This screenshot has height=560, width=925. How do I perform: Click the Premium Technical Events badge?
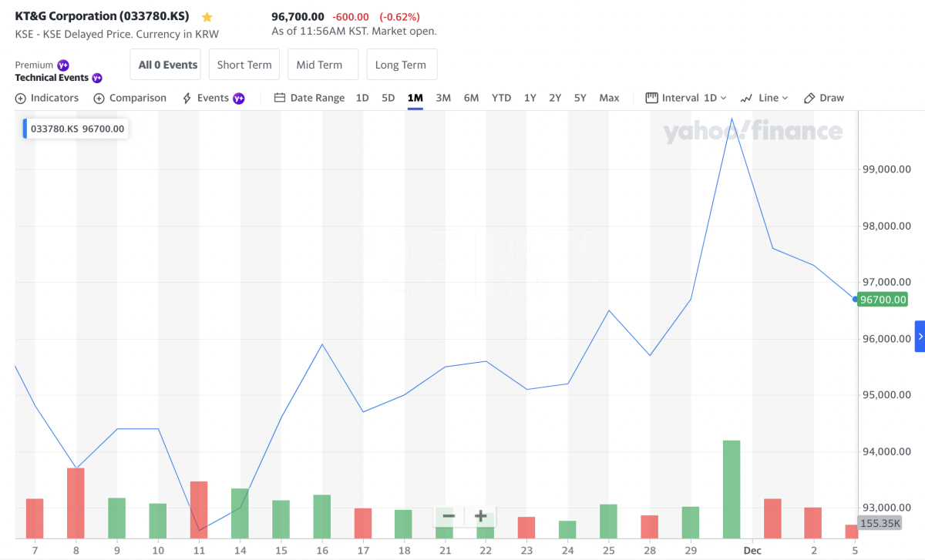click(x=58, y=72)
